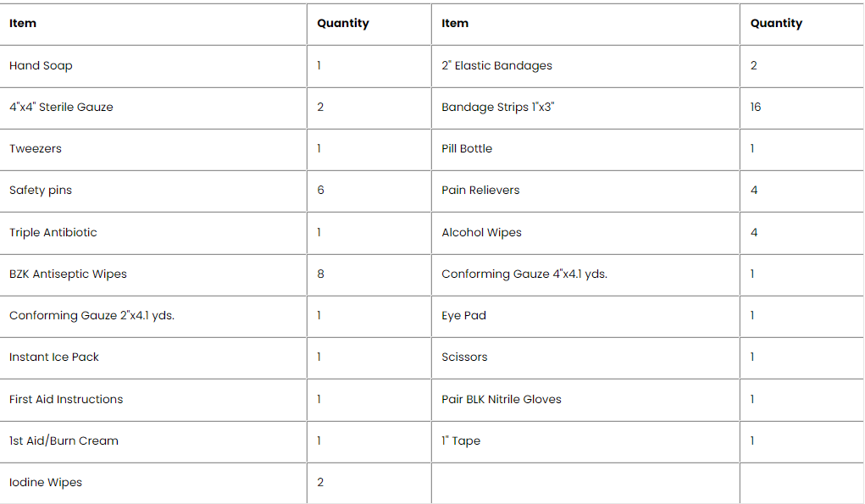Select the Safety pins row label

coord(41,191)
